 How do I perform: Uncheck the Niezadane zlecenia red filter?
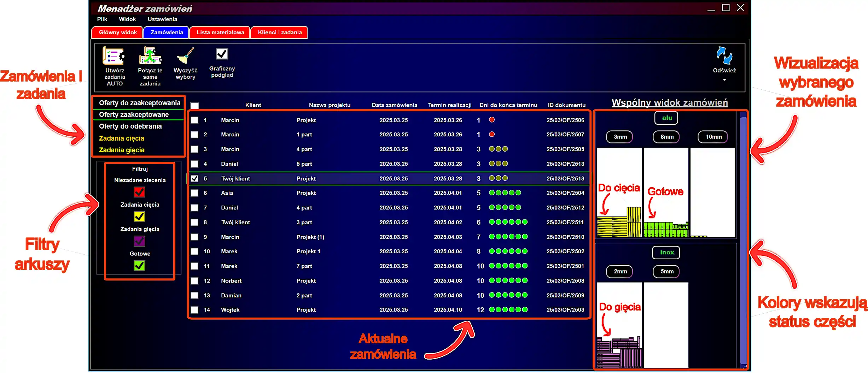pos(139,192)
